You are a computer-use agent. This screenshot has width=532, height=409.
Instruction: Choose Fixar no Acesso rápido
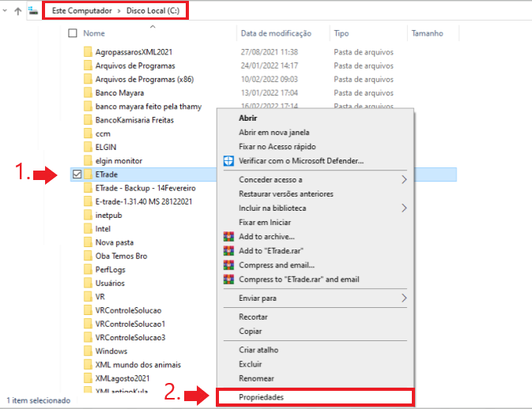277,146
